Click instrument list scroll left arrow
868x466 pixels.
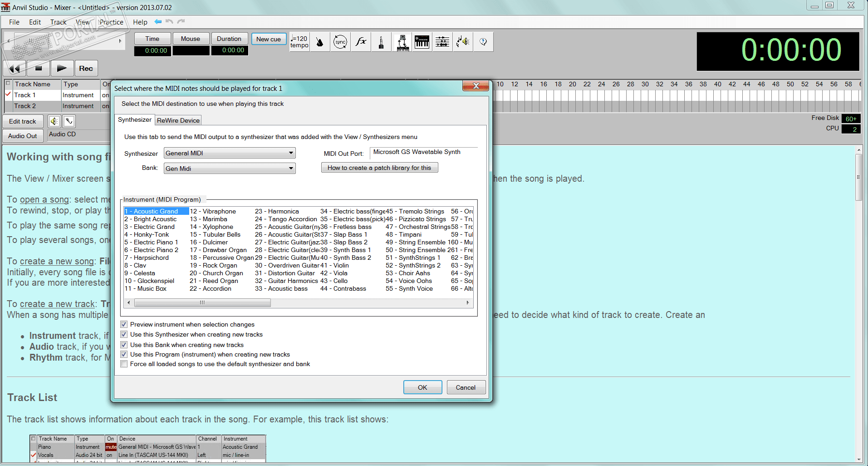pyautogui.click(x=129, y=302)
